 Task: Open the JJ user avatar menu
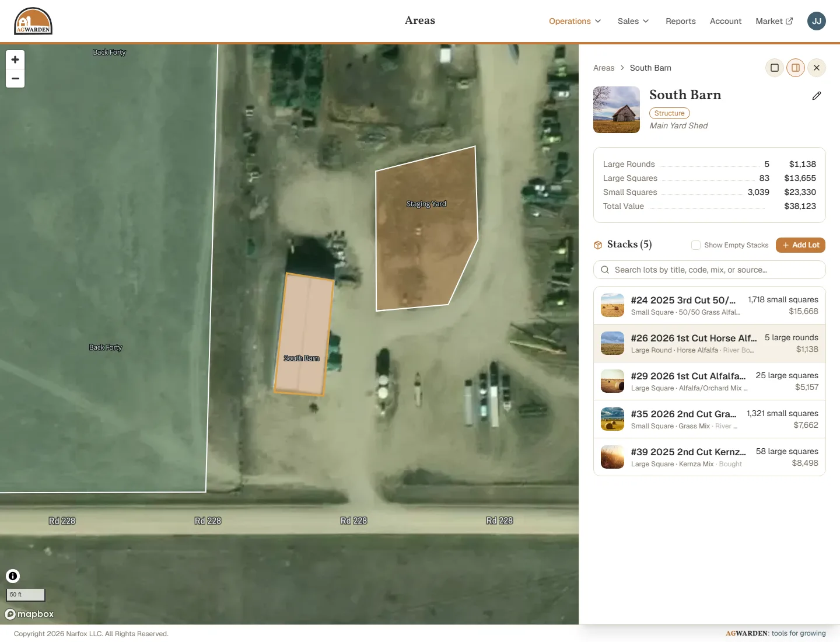(x=817, y=21)
